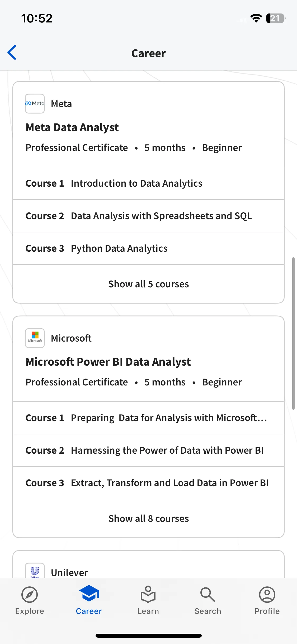Select Extract, Transform and Load Data course
The height and width of the screenshot is (644, 297).
[149, 483]
